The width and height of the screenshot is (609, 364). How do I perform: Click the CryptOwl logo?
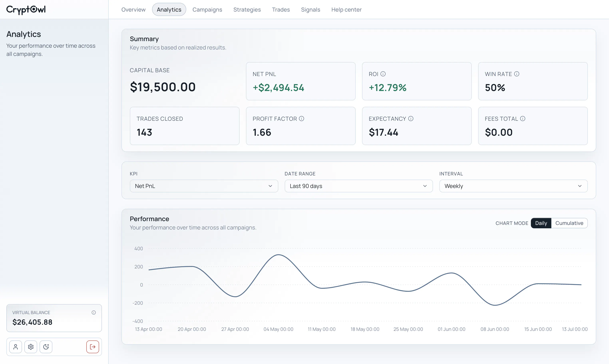tap(26, 10)
